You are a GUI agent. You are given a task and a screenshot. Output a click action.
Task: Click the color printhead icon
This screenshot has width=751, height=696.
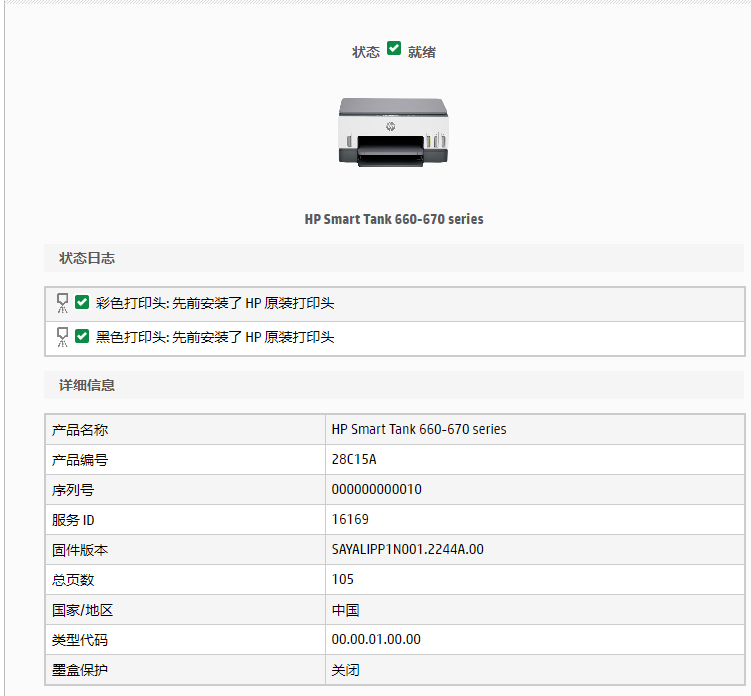pos(62,303)
